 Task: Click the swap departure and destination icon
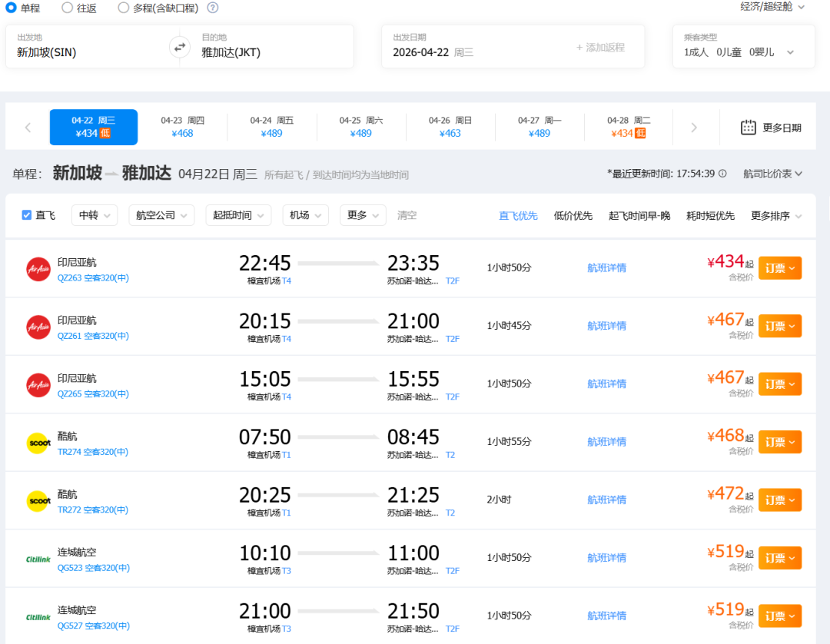[179, 47]
